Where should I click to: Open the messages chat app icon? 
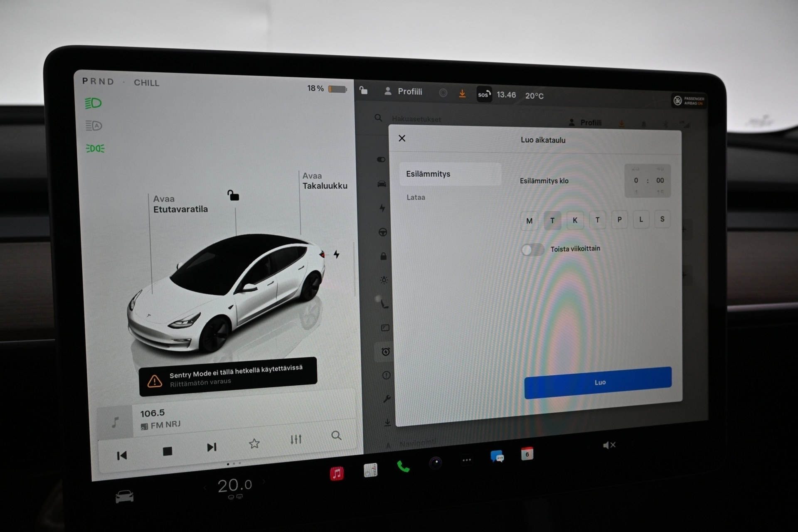click(497, 456)
